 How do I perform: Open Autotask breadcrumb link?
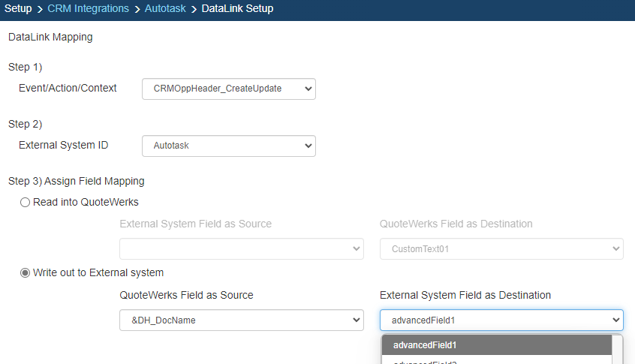[165, 8]
